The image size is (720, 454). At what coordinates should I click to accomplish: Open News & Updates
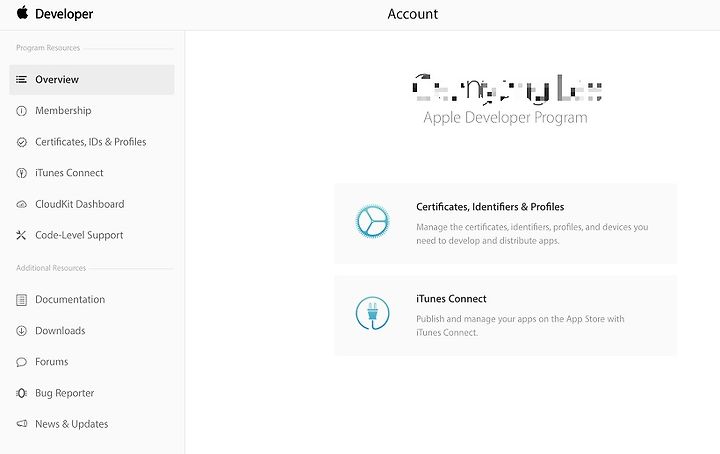pos(72,424)
